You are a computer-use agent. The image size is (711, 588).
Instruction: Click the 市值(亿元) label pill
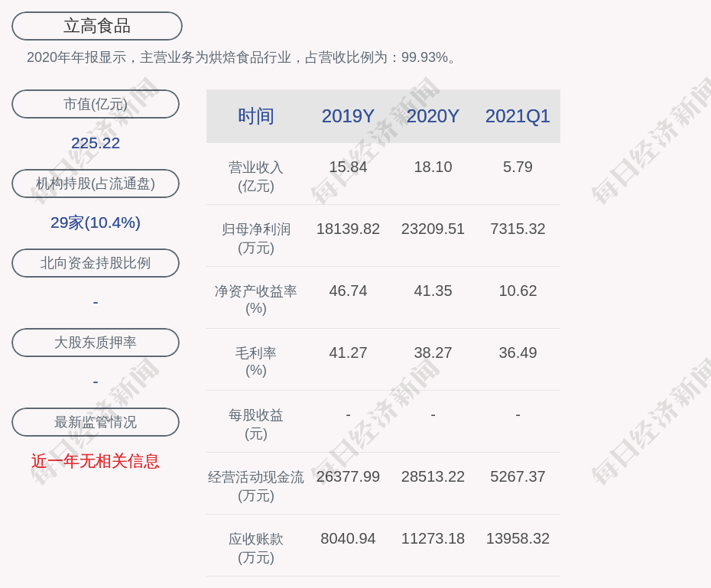pyautogui.click(x=96, y=104)
